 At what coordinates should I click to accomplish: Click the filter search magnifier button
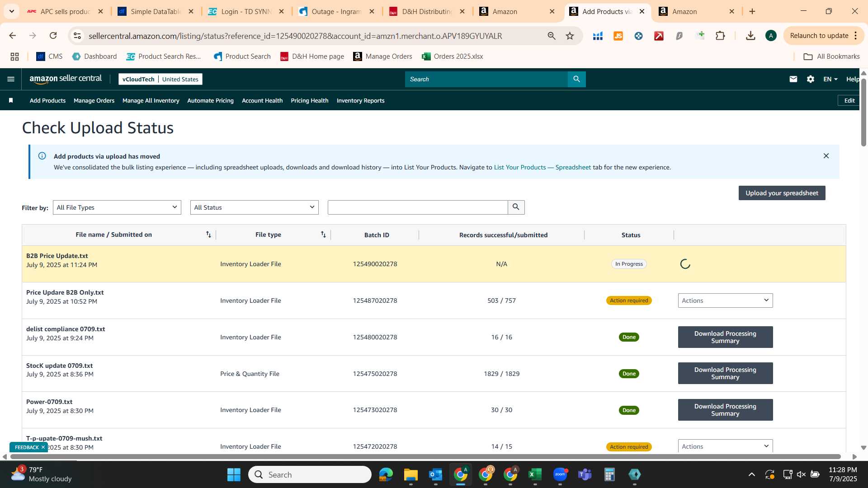click(x=516, y=207)
